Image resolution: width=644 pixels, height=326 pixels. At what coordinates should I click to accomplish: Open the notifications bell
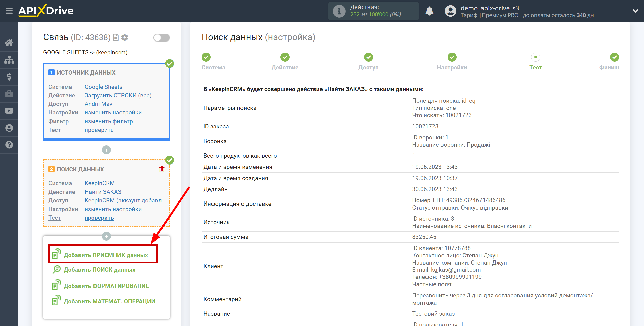(x=429, y=11)
